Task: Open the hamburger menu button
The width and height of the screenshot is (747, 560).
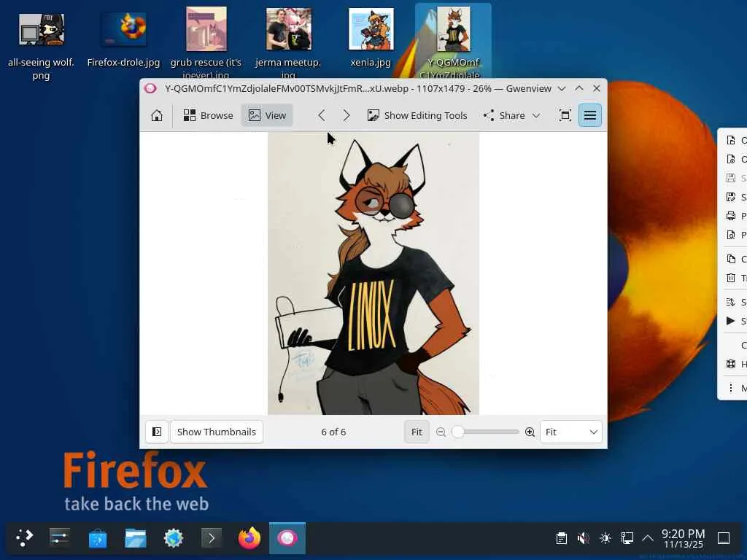Action: click(589, 115)
